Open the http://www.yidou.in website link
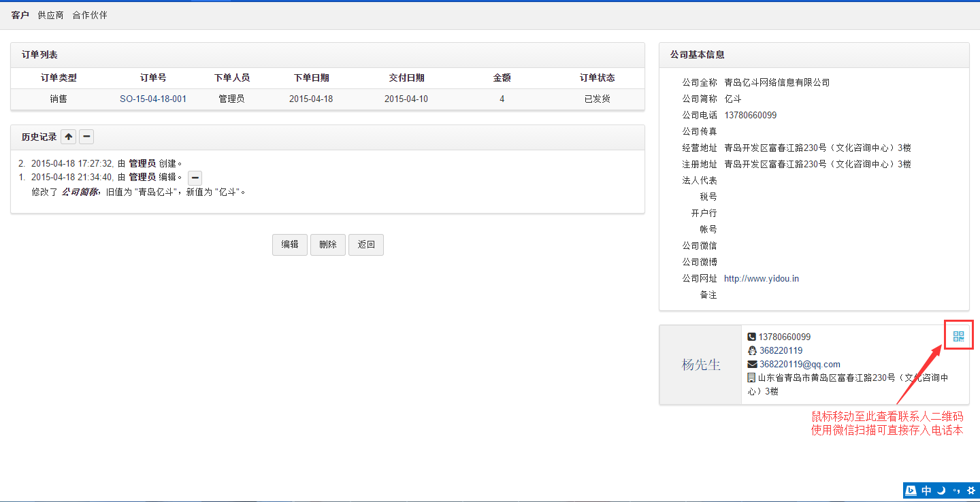Screen dimensions: 980x502 point(761,278)
